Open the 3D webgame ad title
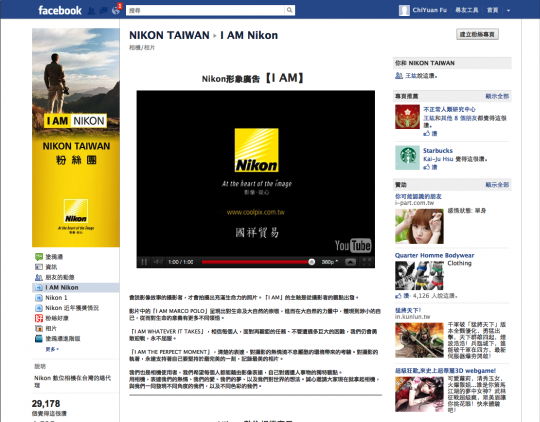 445,371
